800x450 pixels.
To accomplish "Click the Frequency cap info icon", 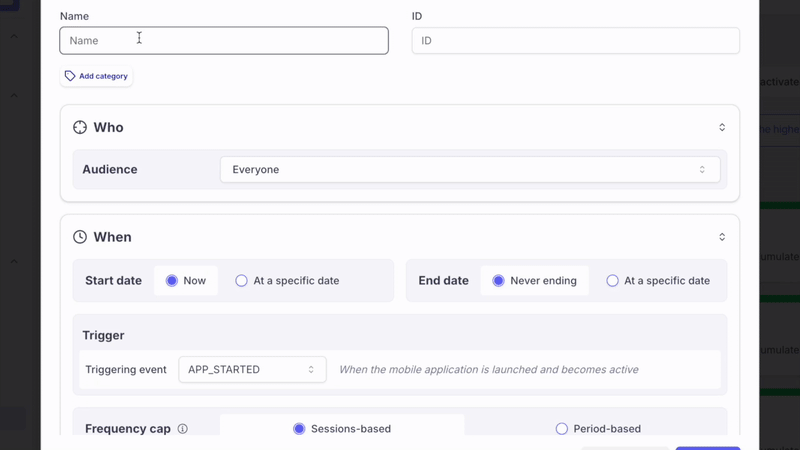I will [x=182, y=429].
